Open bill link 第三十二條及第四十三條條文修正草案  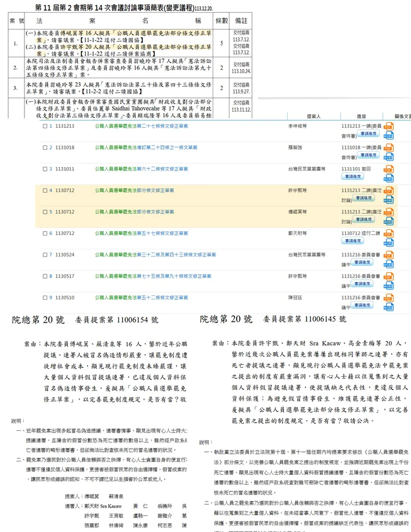[177, 255]
